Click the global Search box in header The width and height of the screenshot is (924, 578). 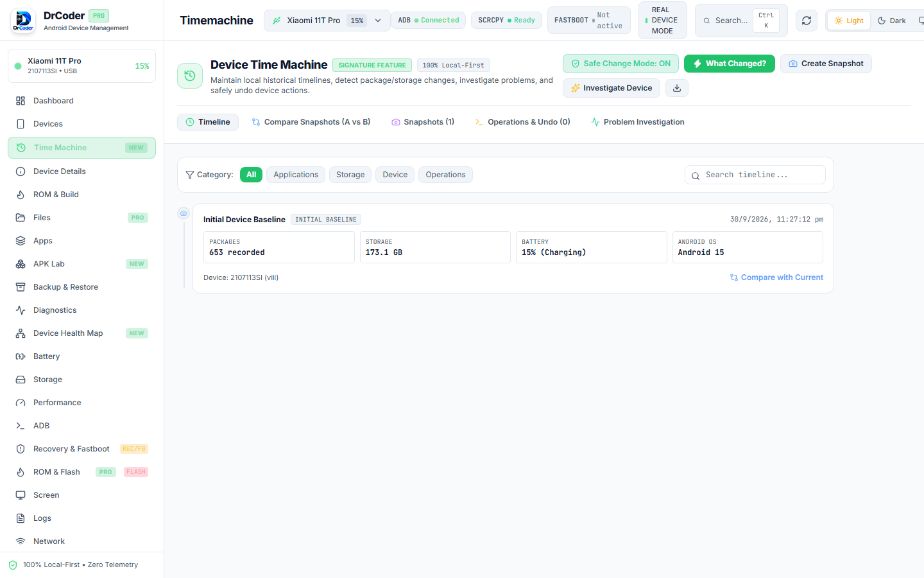741,21
